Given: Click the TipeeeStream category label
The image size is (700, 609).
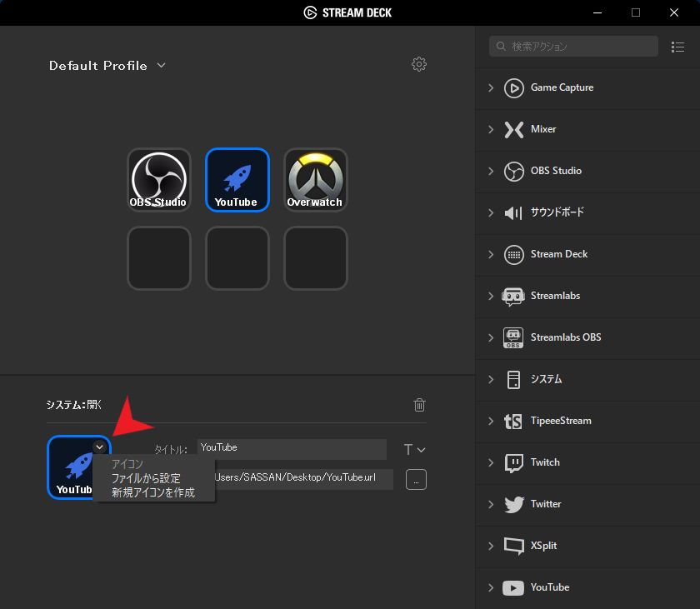Looking at the screenshot, I should pyautogui.click(x=561, y=421).
